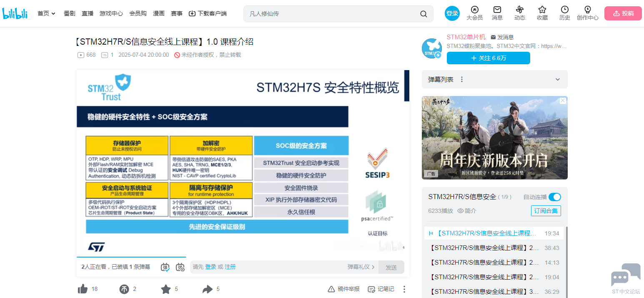This screenshot has height=298, width=644.
Task: Open the 漫画 nav item
Action: 159,13
